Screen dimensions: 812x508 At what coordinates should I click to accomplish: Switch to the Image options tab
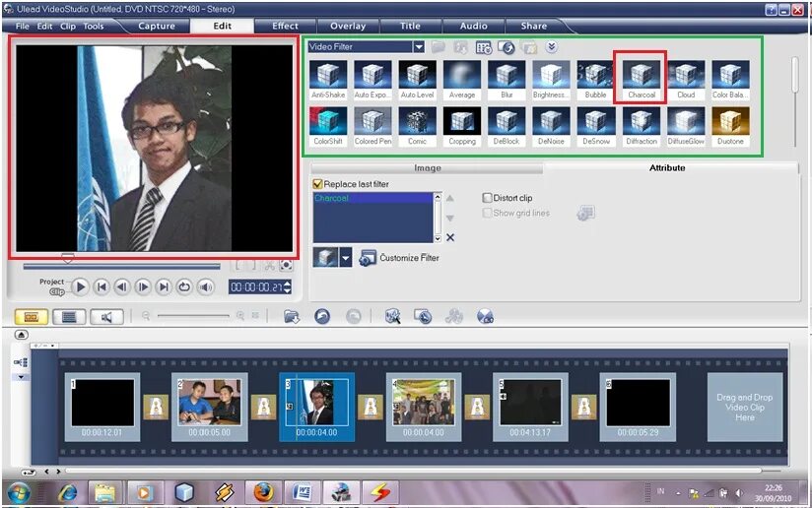(428, 168)
